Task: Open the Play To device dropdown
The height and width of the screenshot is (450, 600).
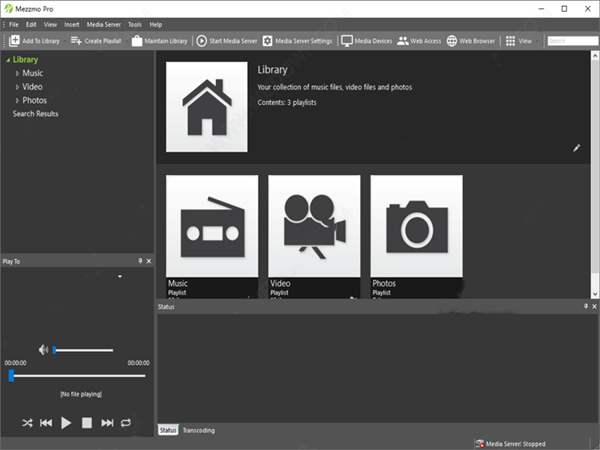Action: pyautogui.click(x=119, y=275)
